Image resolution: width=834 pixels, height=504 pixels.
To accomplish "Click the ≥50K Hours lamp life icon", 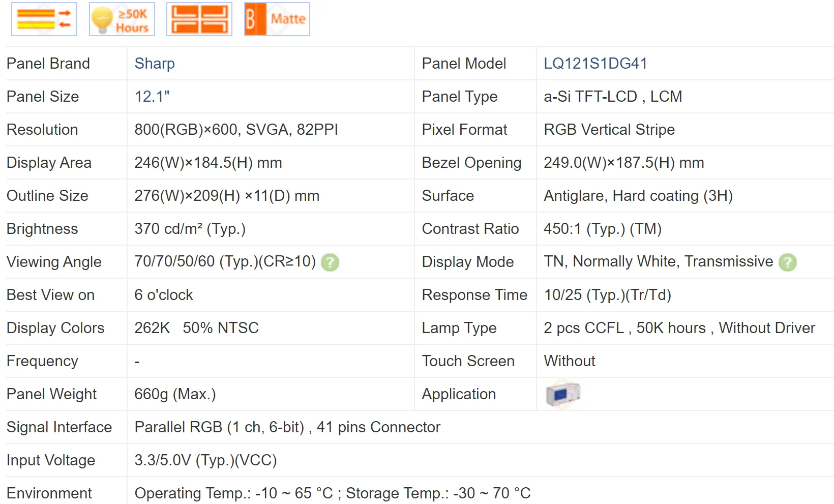I will pyautogui.click(x=122, y=19).
